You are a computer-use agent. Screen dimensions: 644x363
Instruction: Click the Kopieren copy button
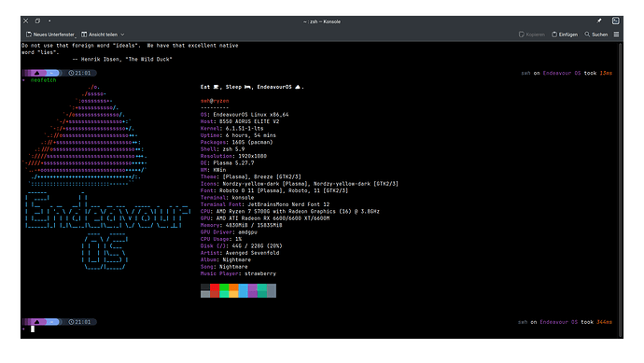click(x=531, y=35)
